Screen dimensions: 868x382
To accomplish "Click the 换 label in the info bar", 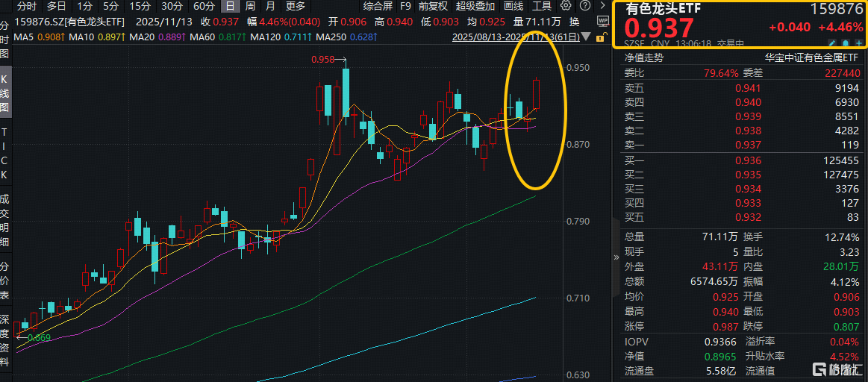I will [575, 22].
